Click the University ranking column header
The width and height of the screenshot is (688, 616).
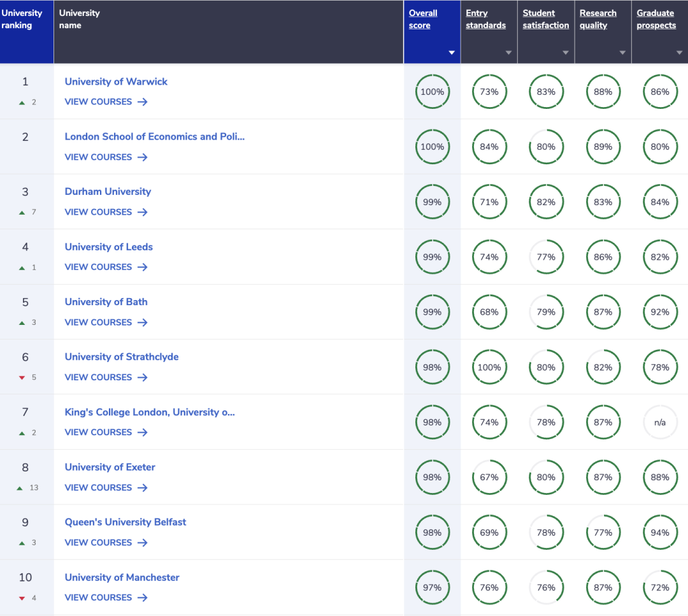point(22,19)
